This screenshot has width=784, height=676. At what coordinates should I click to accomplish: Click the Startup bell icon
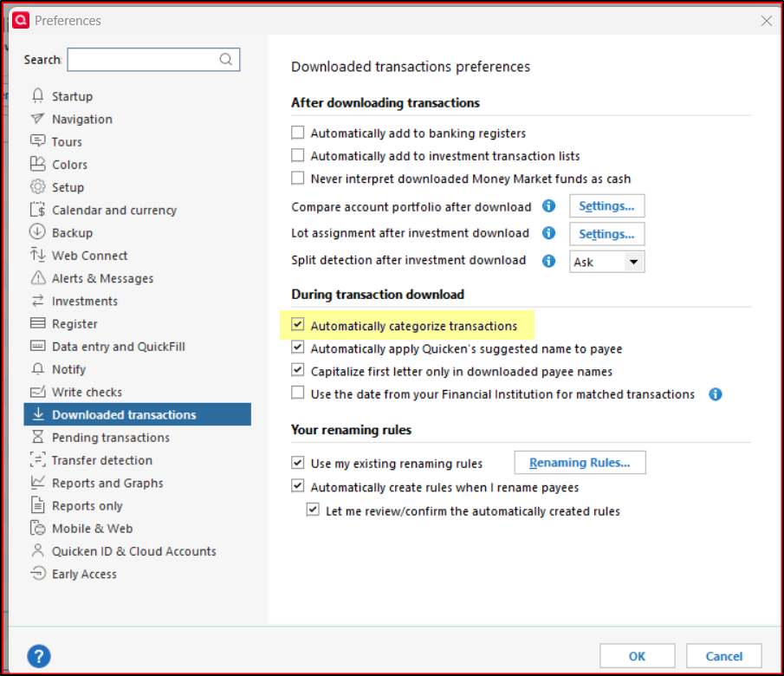[x=37, y=95]
